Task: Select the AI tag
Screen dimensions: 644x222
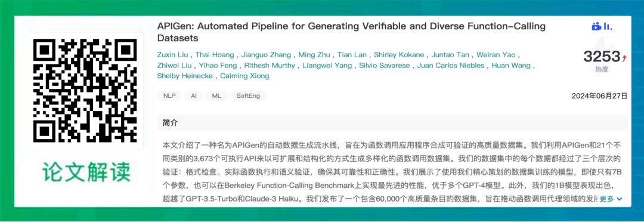Action: (x=193, y=96)
